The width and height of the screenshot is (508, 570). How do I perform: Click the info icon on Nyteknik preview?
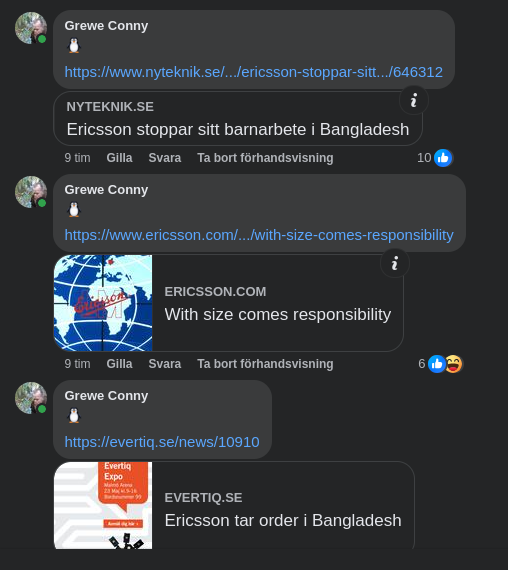pyautogui.click(x=413, y=100)
